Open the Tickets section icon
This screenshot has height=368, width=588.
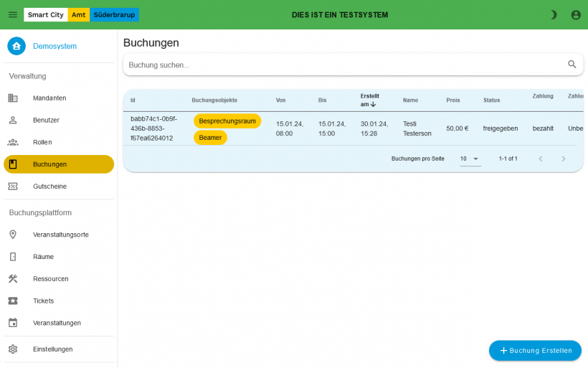[13, 301]
